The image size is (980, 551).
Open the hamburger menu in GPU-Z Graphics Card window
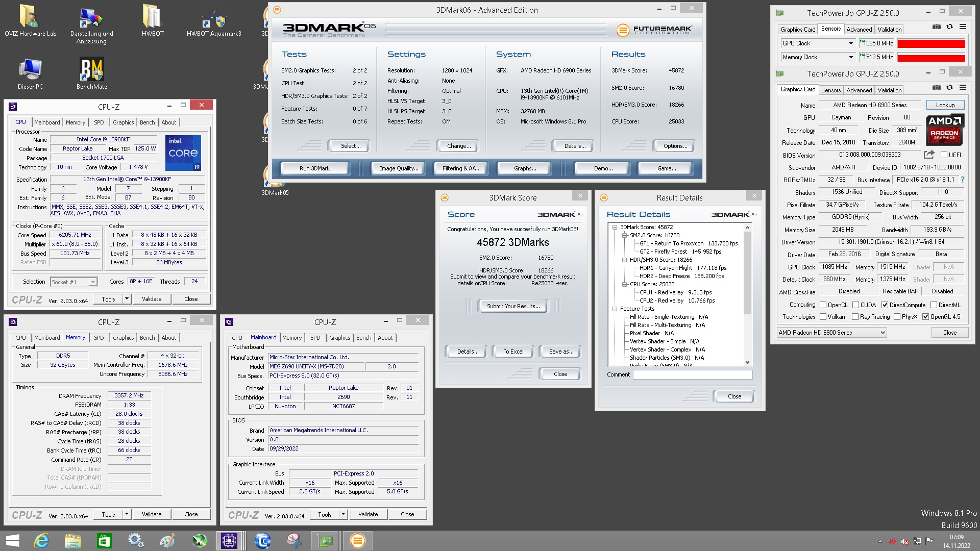963,88
